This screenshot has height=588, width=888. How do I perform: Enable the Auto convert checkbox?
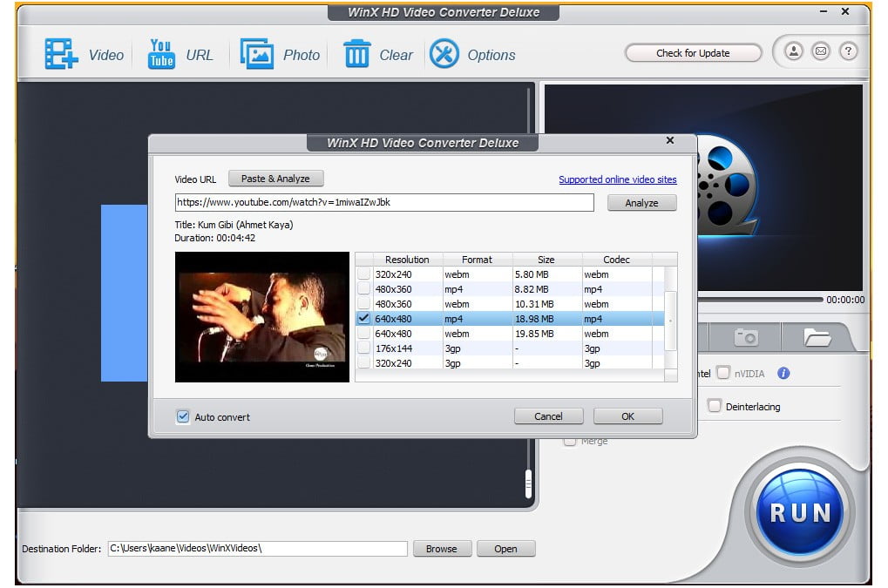(x=183, y=417)
